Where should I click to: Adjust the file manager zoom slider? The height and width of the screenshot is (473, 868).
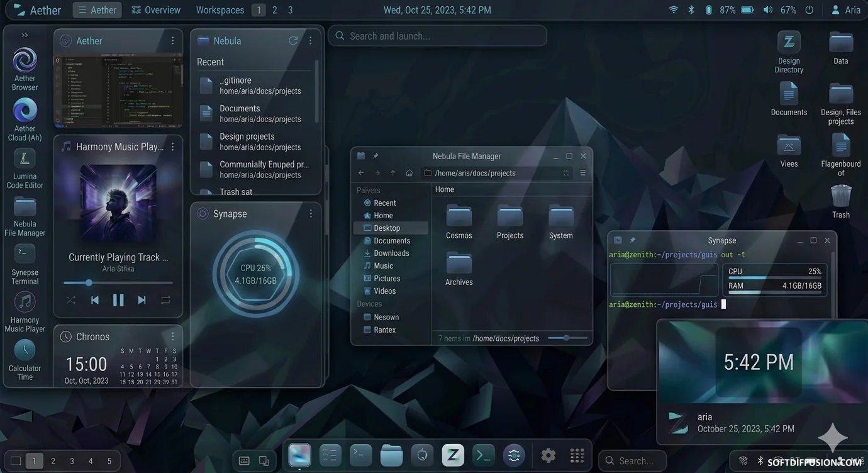pyautogui.click(x=566, y=338)
